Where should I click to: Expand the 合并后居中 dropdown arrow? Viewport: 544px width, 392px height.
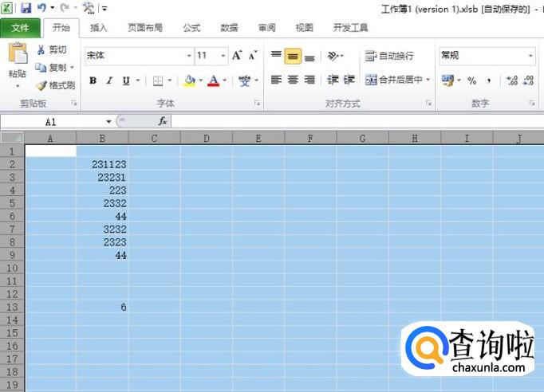point(428,80)
